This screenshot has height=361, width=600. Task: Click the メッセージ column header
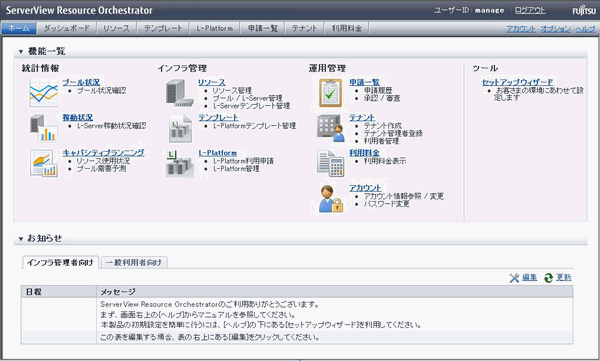[x=334, y=292]
